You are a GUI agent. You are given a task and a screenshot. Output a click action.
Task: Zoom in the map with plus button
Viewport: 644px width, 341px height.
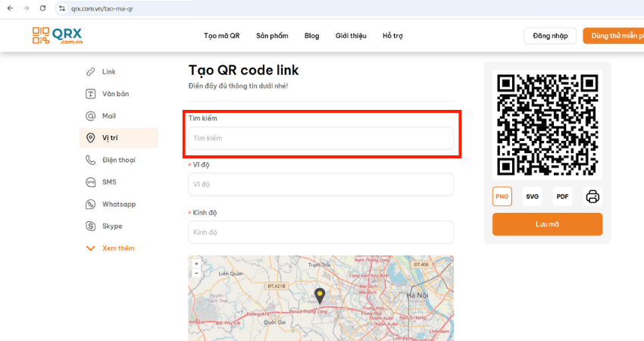click(196, 264)
